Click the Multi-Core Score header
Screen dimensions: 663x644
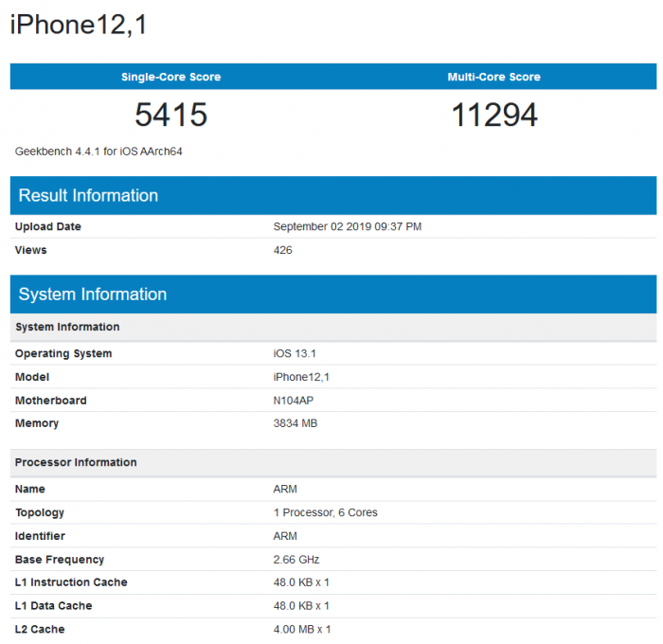493,77
